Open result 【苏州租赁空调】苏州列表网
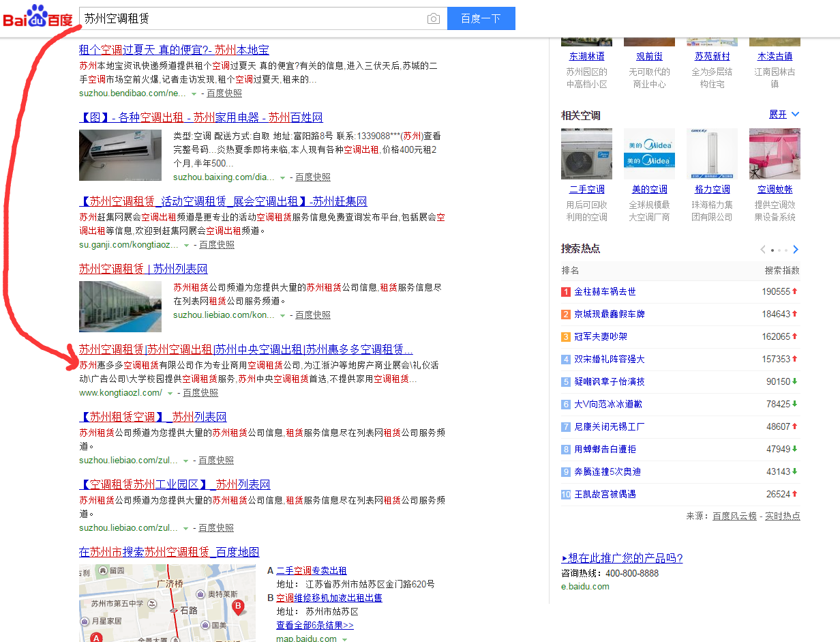 (153, 417)
